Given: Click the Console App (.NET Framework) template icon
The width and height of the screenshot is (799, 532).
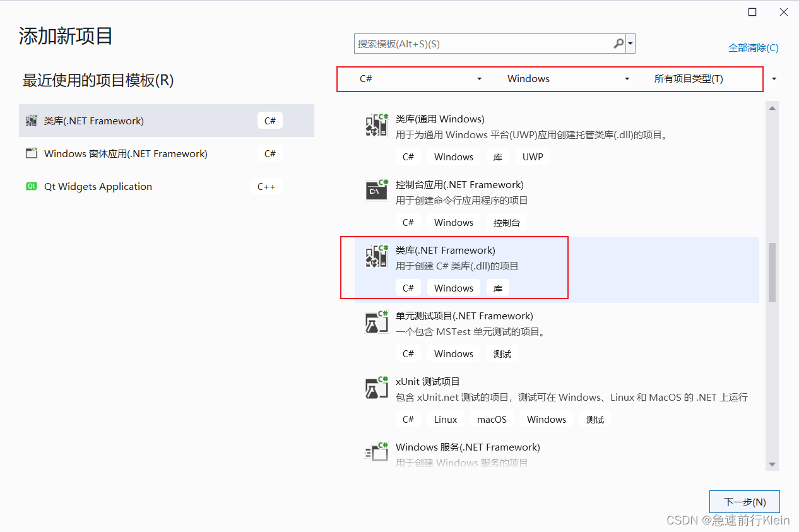Looking at the screenshot, I should tap(377, 190).
